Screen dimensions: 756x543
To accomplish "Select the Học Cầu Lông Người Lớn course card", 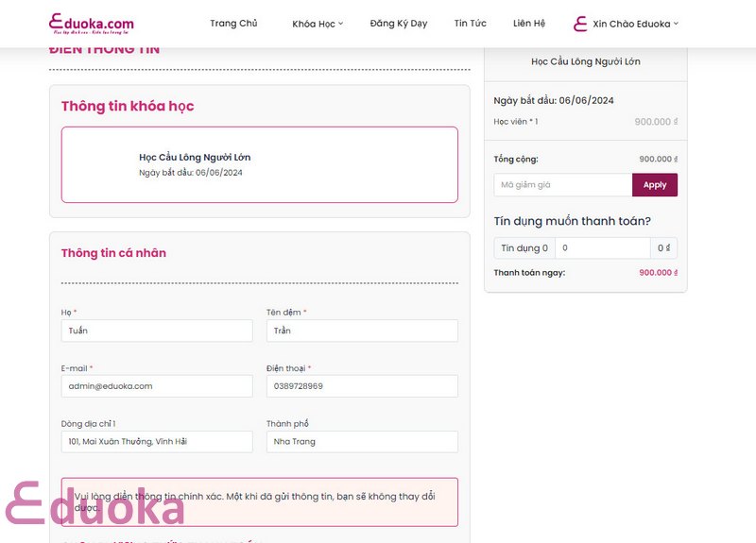I will point(259,164).
